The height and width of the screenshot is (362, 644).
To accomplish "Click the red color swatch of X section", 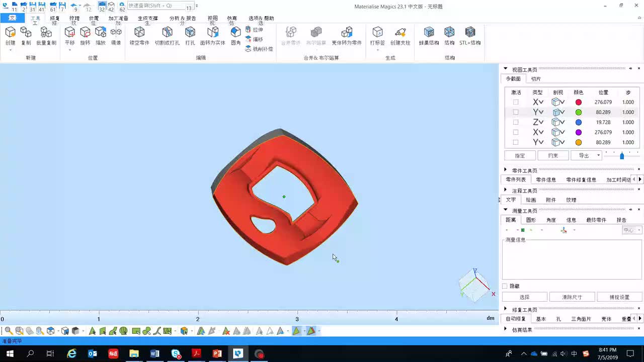I will tap(579, 102).
